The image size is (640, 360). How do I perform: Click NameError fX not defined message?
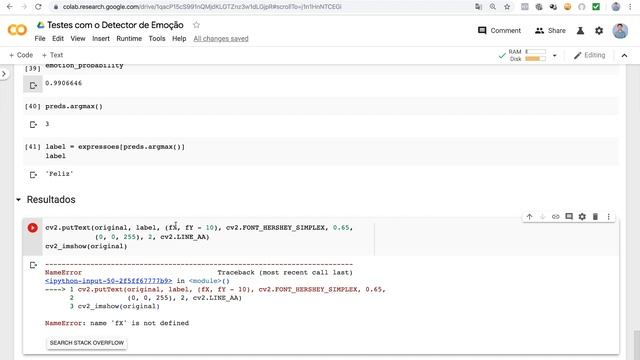[x=117, y=323]
